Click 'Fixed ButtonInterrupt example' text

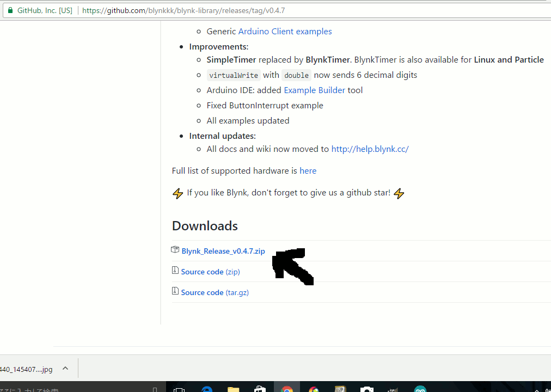pyautogui.click(x=265, y=106)
